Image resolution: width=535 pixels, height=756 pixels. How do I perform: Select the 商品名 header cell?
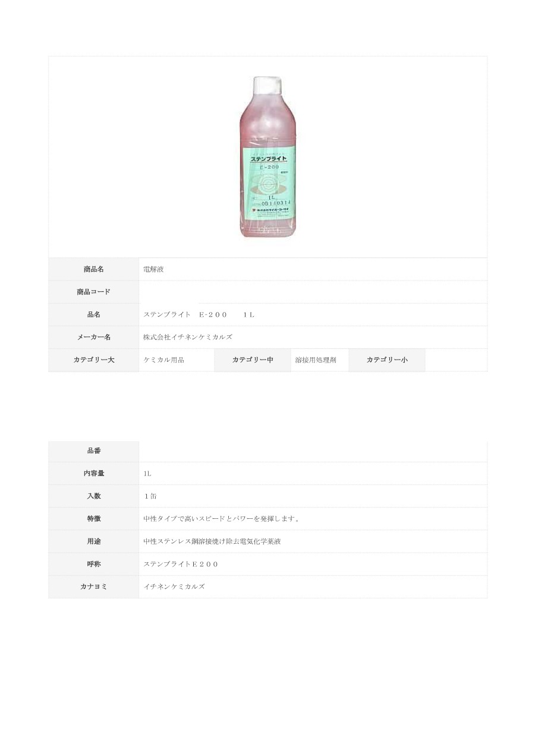pos(94,269)
